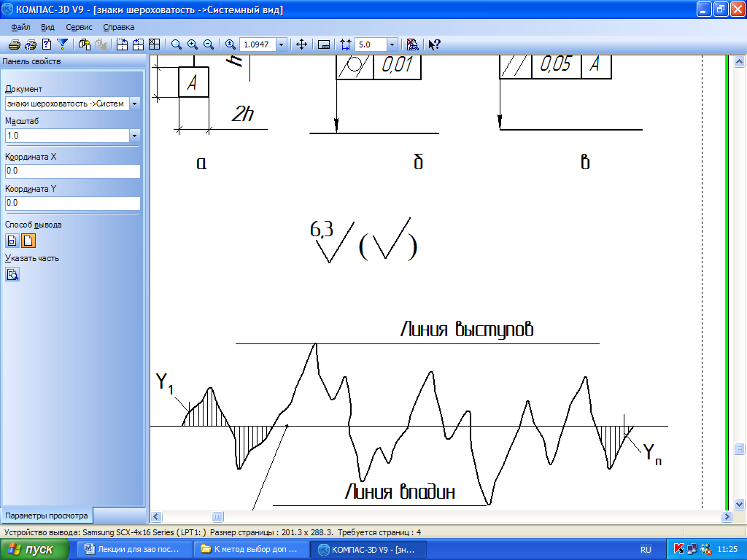Click horizontal scrollbar right arrow

[727, 516]
